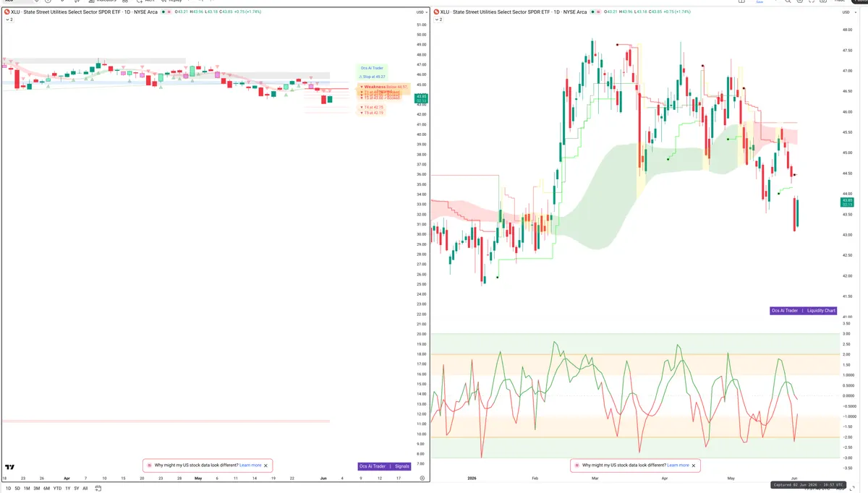Select the 1Y time range
This screenshot has height=493, width=868.
pos(67,488)
